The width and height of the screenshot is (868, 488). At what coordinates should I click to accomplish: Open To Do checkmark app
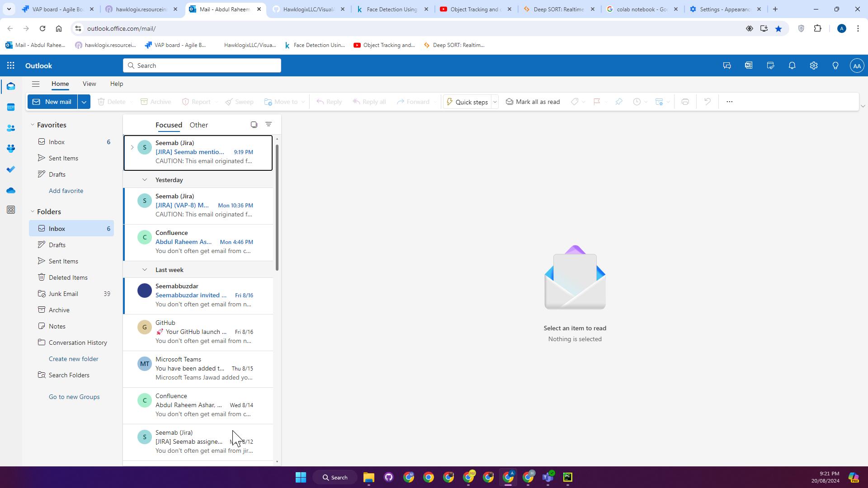pyautogui.click(x=11, y=169)
